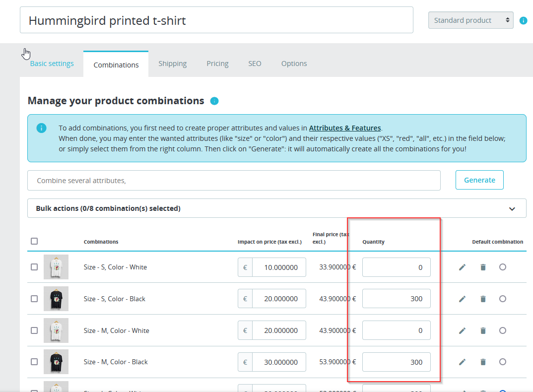Viewport: 533px width, 392px height.
Task: Click edit pencil for Size S White
Action: (462, 267)
